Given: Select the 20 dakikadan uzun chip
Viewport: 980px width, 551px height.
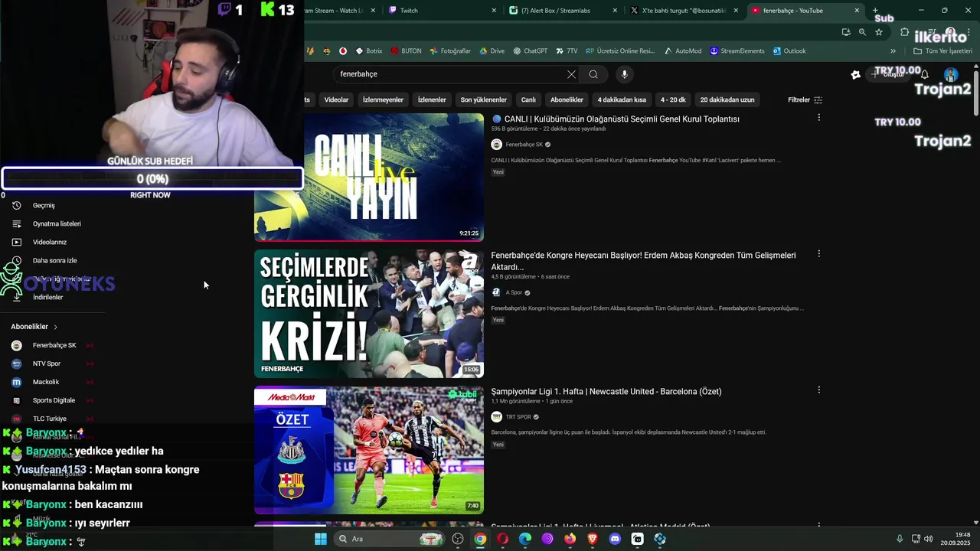Looking at the screenshot, I should [x=727, y=99].
